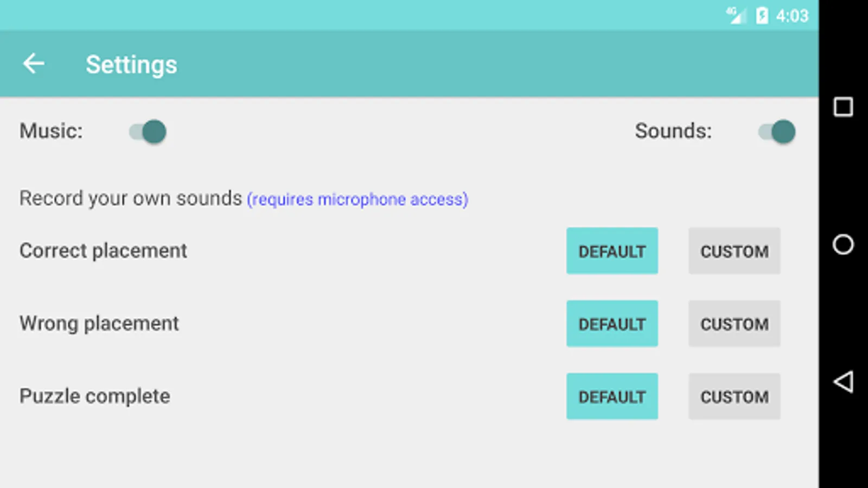This screenshot has width=868, height=488.
Task: Select DEFAULT for Correct placement sound
Action: click(612, 251)
